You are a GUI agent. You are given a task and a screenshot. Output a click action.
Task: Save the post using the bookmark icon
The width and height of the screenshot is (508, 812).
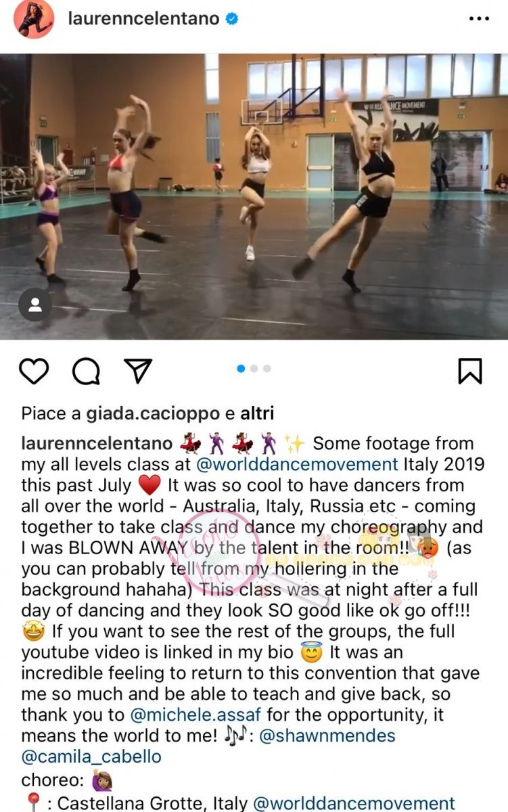point(469,371)
